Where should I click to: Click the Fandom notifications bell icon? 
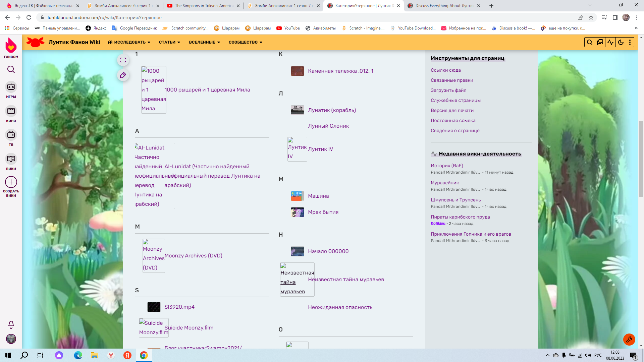tap(11, 324)
